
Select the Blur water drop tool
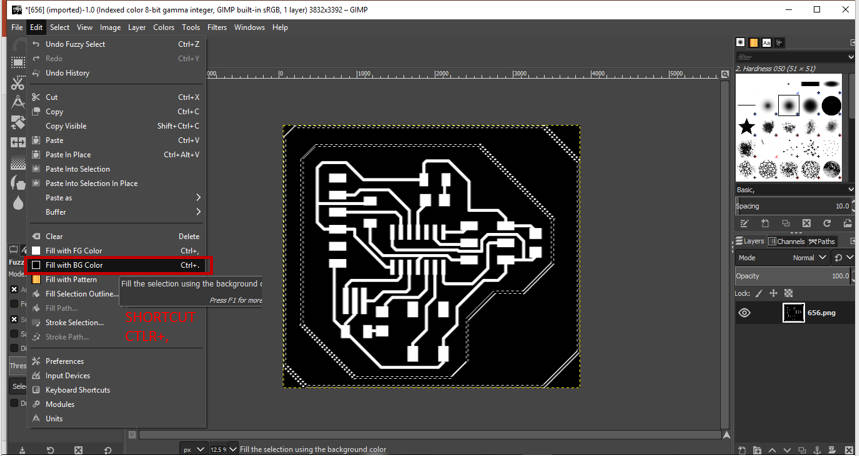pos(18,203)
